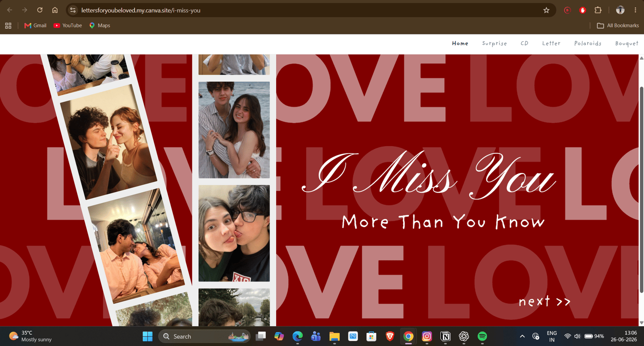This screenshot has height=346, width=644.
Task: Click the "More Than You Know" subtitle
Action: click(x=443, y=222)
